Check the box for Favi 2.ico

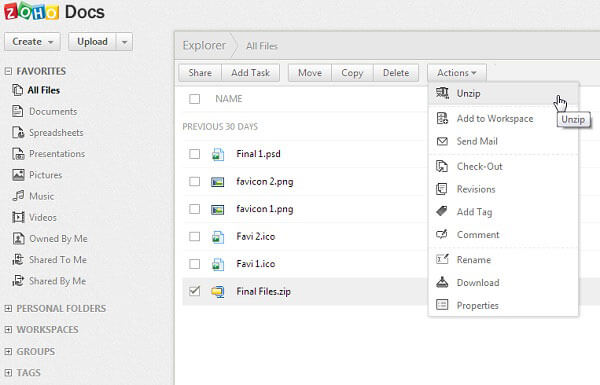194,237
